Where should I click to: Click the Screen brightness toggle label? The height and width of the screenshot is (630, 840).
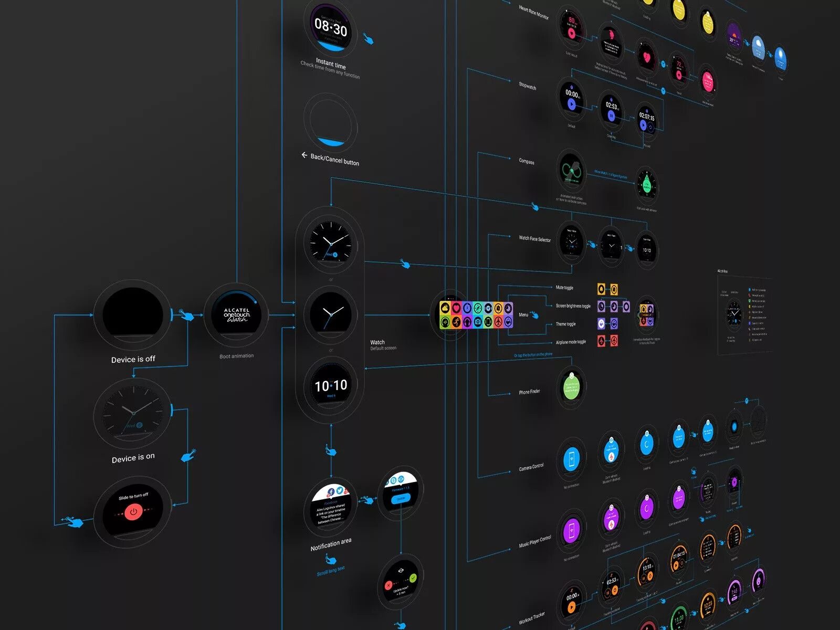pos(573,306)
